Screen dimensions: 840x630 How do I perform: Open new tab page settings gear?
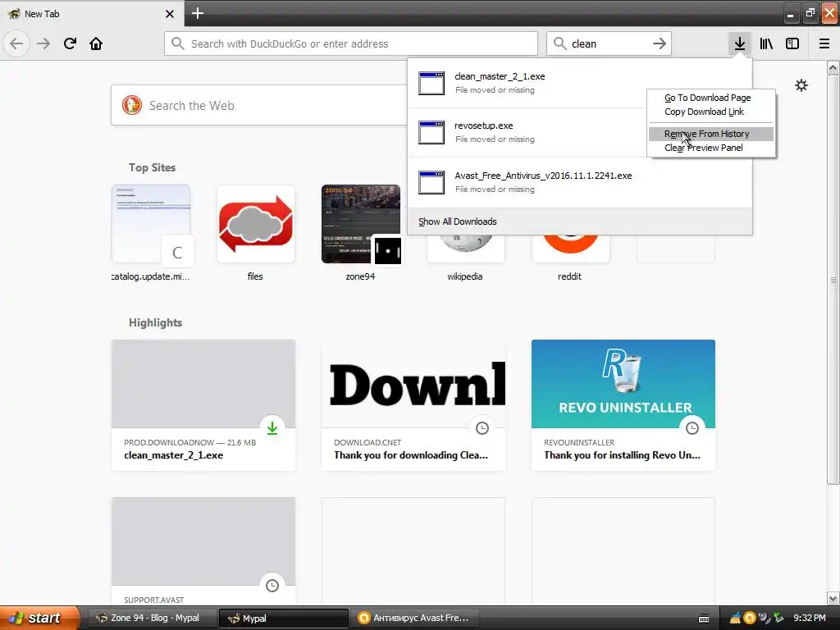point(801,85)
